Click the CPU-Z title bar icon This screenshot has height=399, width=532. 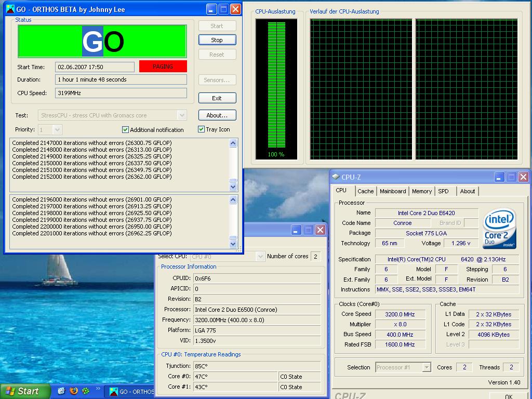coord(336,177)
